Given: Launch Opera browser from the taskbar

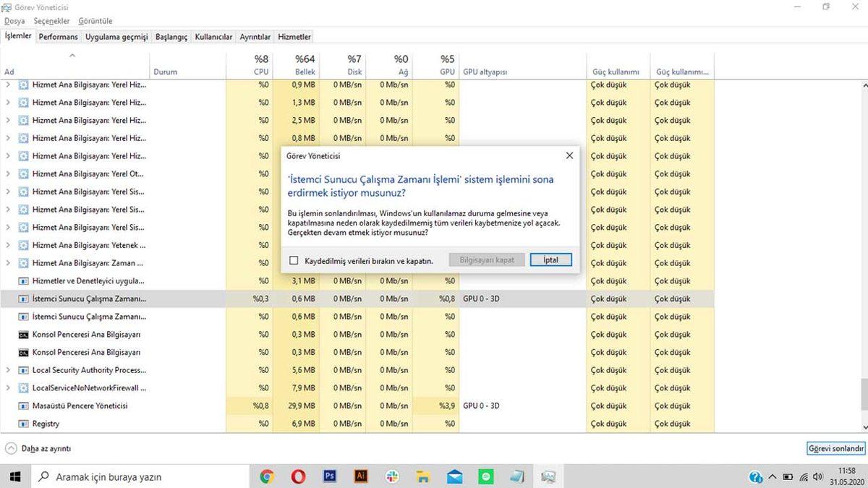Looking at the screenshot, I should (298, 476).
